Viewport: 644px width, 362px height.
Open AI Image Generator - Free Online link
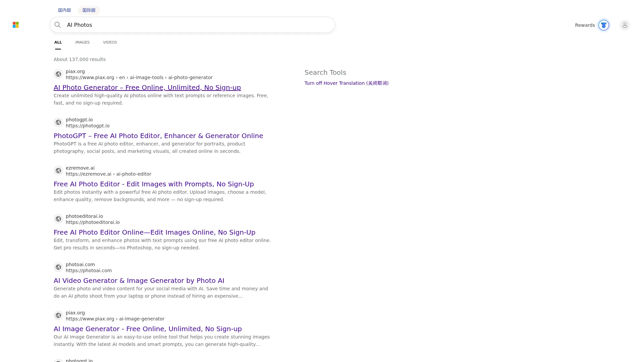(148, 329)
